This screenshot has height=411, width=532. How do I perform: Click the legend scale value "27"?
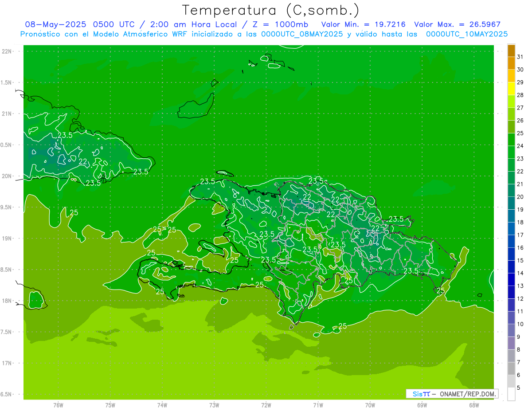tap(520, 108)
